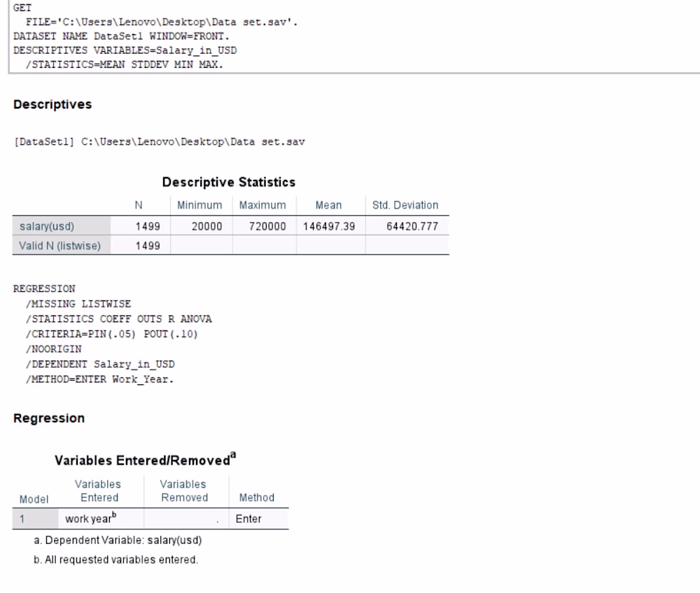Click the /MISSING LISTWISE syntax line
The width and height of the screenshot is (700, 593).
[x=78, y=304]
